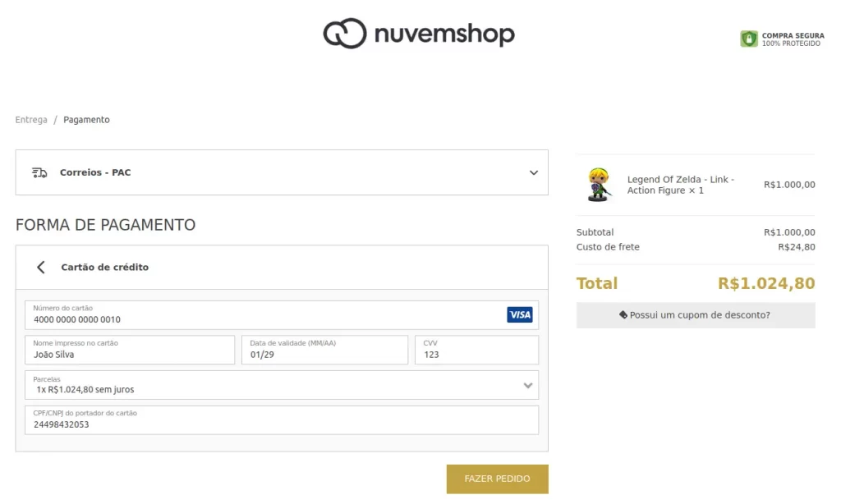Click the CVV input field
The height and width of the screenshot is (504, 841).
[x=476, y=354]
